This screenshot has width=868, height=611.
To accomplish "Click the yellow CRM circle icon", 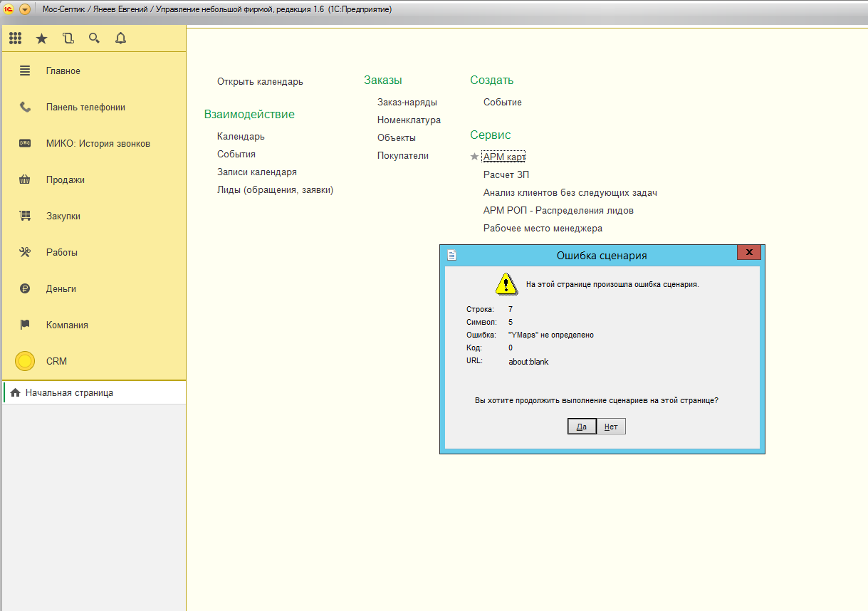I will tap(25, 361).
